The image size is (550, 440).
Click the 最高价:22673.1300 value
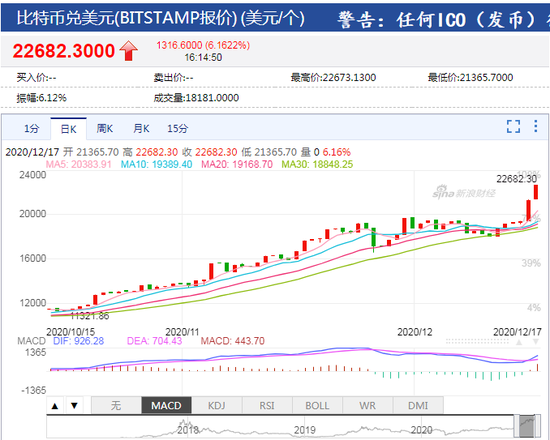pyautogui.click(x=333, y=78)
